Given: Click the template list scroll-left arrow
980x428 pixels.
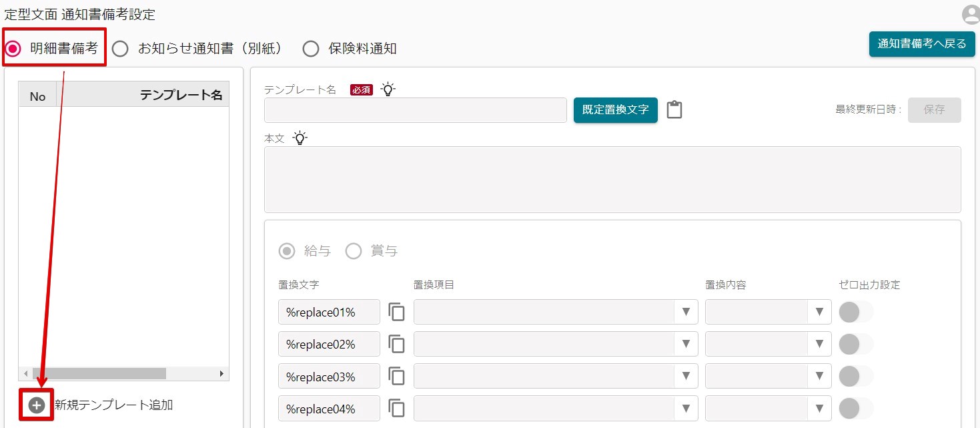Looking at the screenshot, I should (25, 374).
